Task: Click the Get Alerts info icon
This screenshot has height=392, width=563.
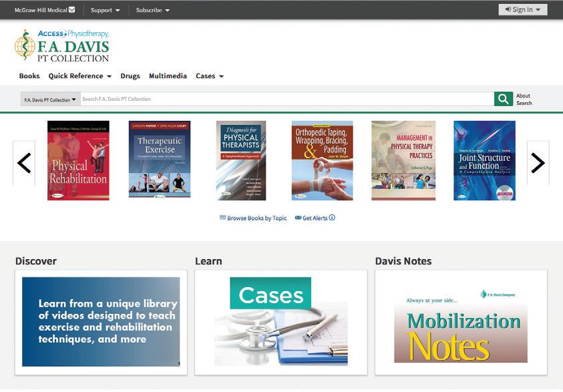Action: tap(332, 218)
